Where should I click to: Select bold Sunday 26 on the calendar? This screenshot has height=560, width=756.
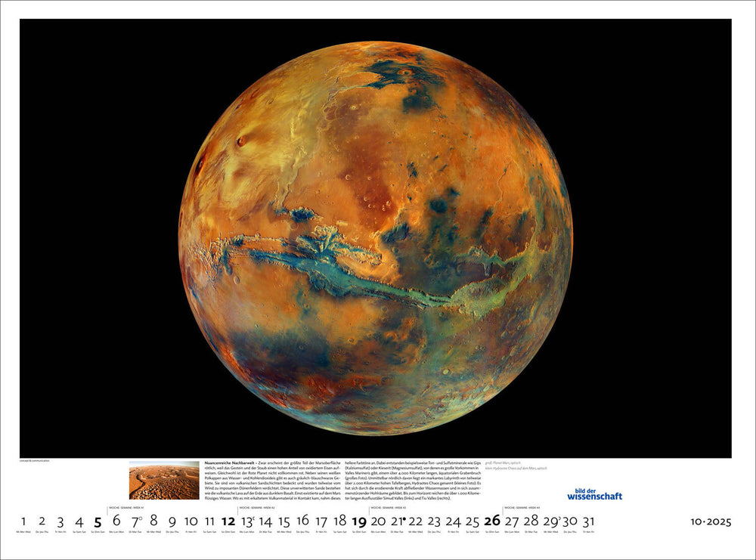[x=492, y=521]
